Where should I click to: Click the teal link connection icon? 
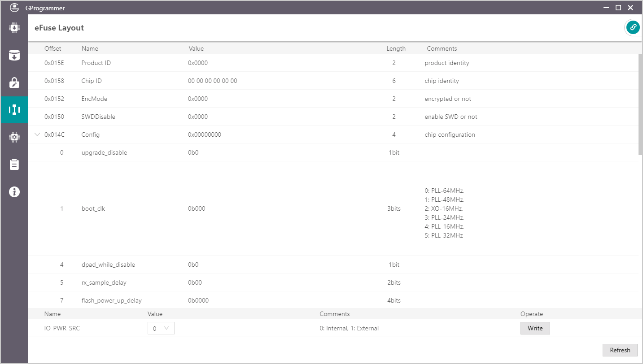tap(633, 27)
